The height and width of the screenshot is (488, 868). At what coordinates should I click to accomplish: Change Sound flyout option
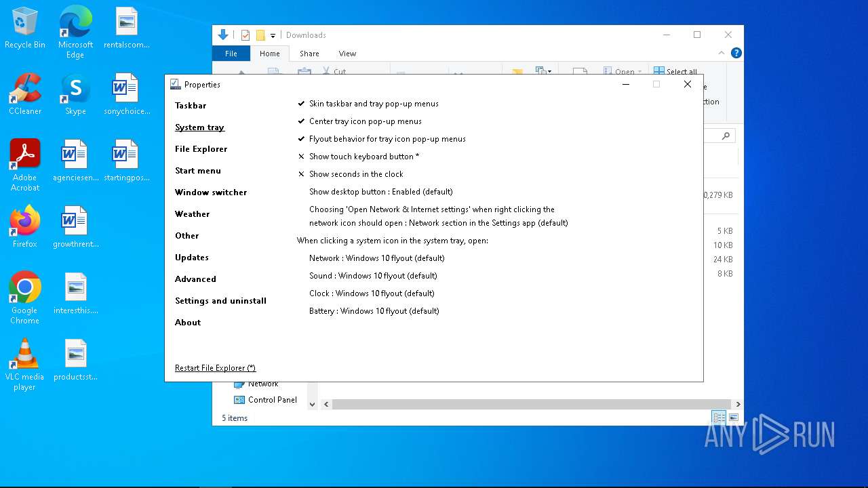(373, 276)
